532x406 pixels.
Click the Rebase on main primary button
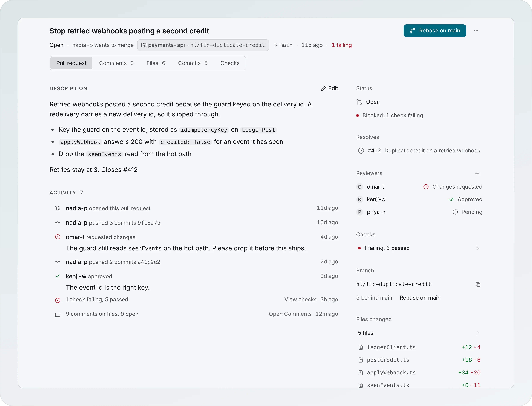pos(434,31)
